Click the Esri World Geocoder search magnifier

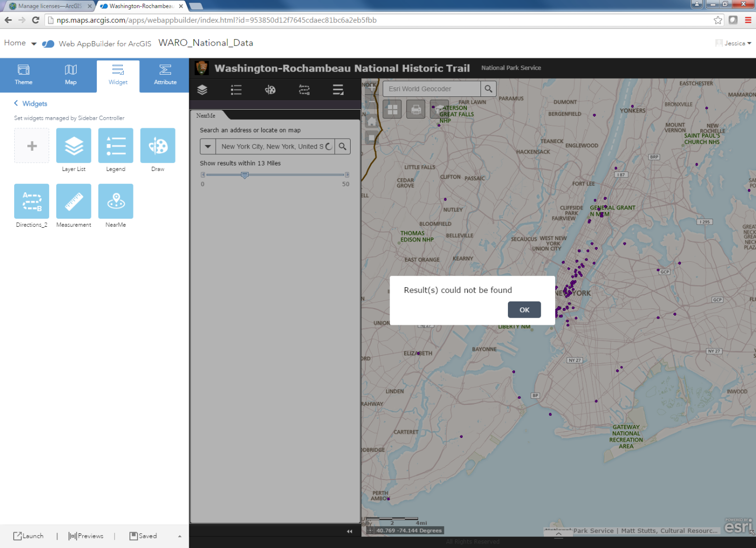coord(488,89)
